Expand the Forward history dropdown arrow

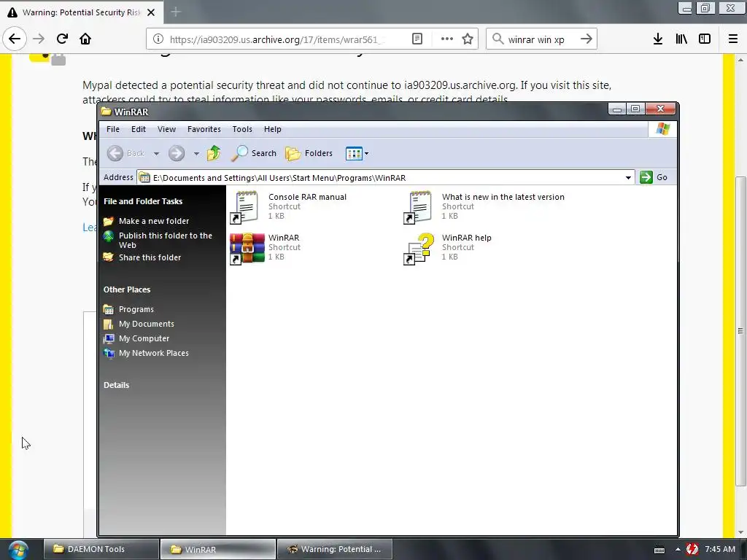point(196,153)
